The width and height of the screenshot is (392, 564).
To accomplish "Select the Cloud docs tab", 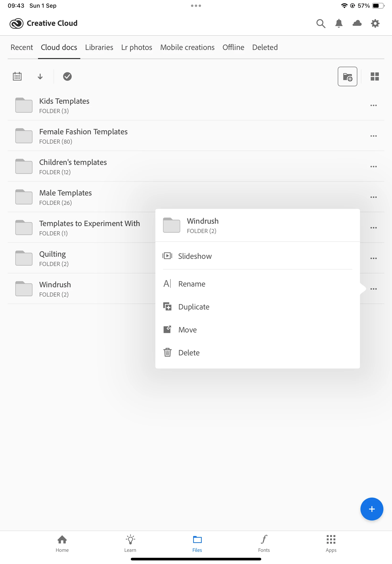I will coord(59,47).
